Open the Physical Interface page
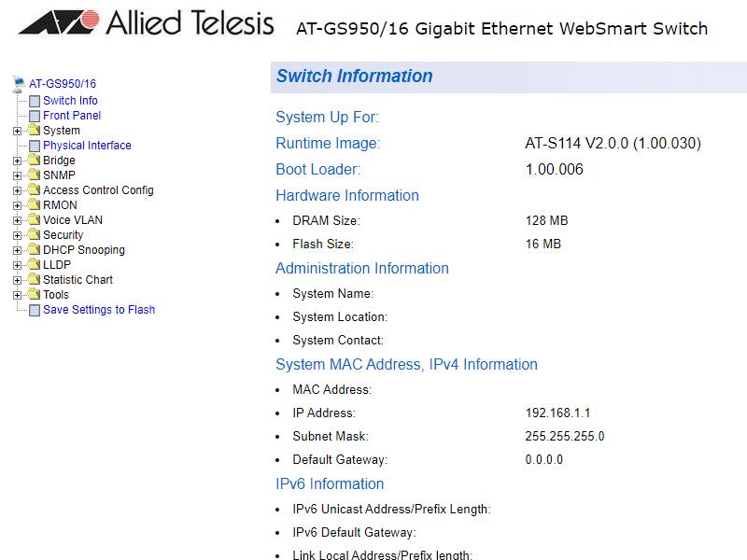 87,146
